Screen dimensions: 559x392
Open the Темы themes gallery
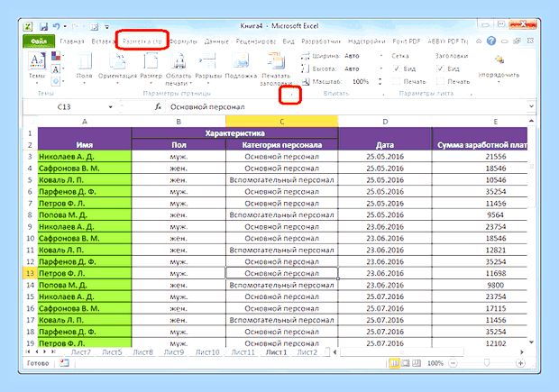(x=37, y=68)
